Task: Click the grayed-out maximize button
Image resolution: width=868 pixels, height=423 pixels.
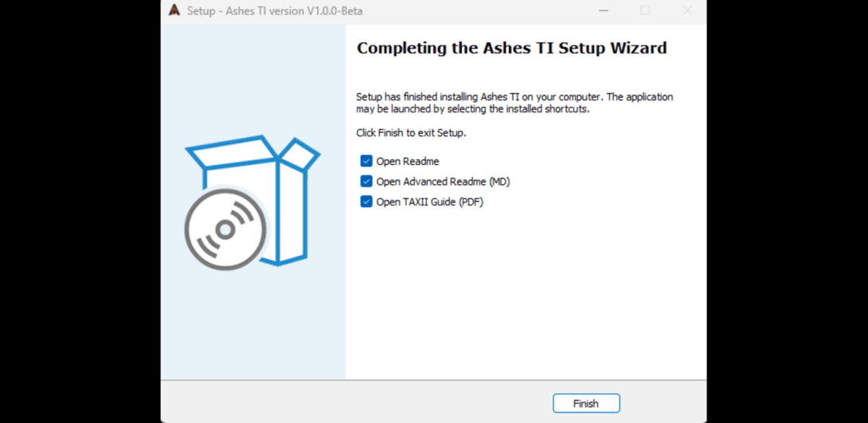Action: click(645, 10)
